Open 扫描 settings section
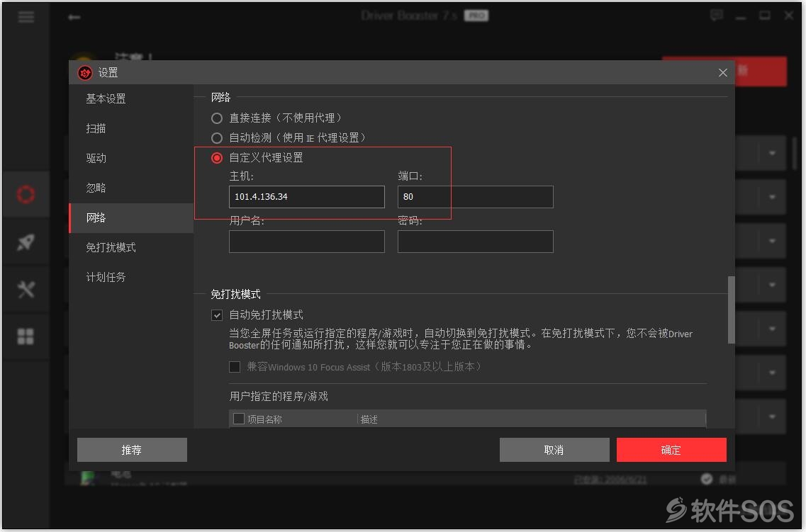806x532 pixels. 131,128
